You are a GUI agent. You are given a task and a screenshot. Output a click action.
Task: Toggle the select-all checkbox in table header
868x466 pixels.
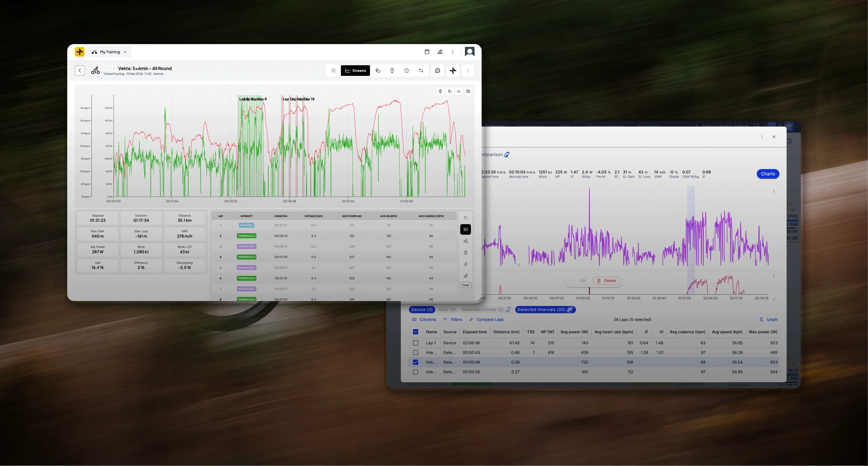click(x=415, y=332)
